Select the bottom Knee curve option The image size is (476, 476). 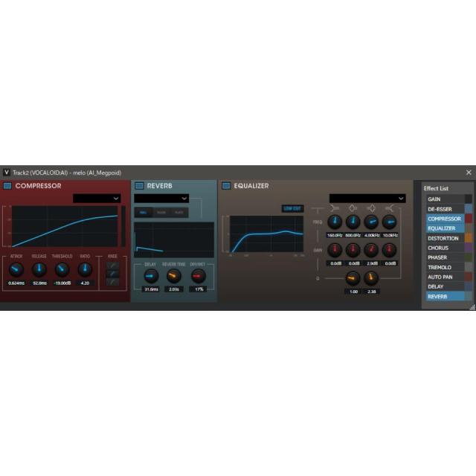pyautogui.click(x=112, y=282)
